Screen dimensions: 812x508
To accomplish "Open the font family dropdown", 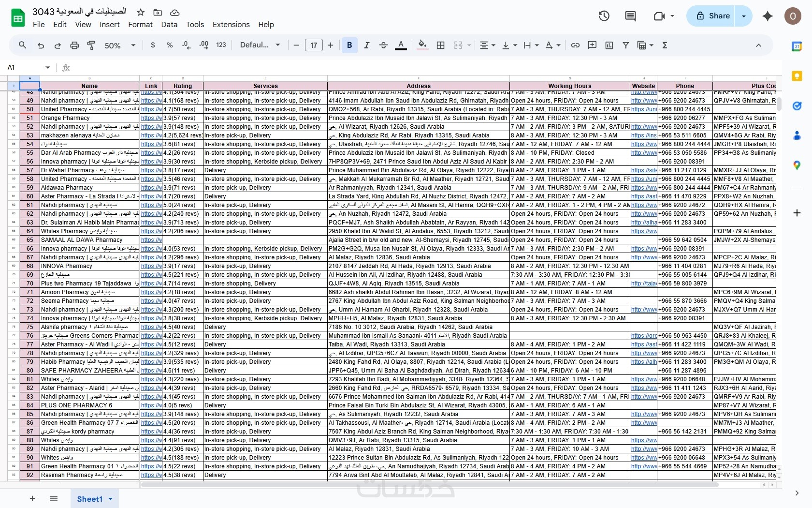I will [x=260, y=45].
